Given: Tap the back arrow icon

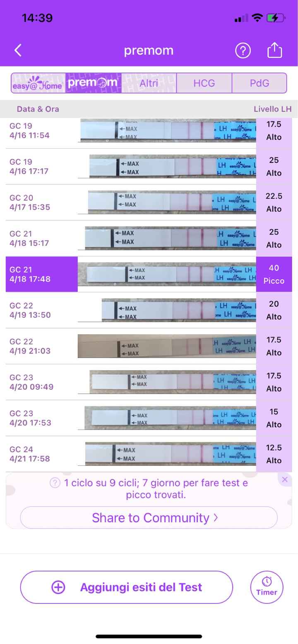Looking at the screenshot, I should pos(18,50).
